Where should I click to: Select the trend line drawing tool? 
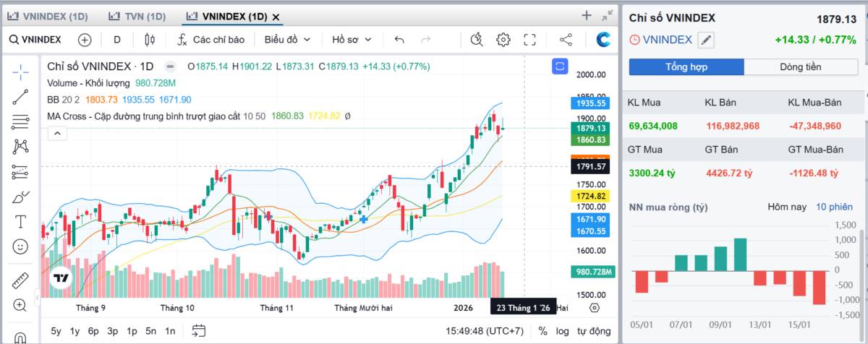(20, 96)
